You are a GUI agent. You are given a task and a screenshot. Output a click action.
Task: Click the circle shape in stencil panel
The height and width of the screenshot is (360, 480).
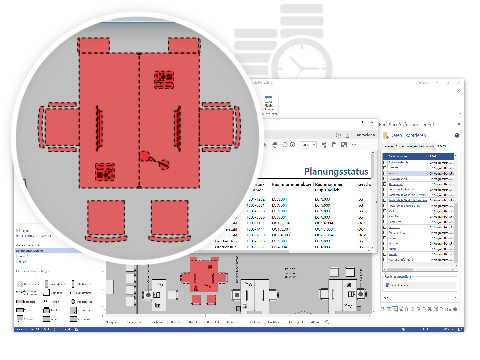[x=73, y=301]
